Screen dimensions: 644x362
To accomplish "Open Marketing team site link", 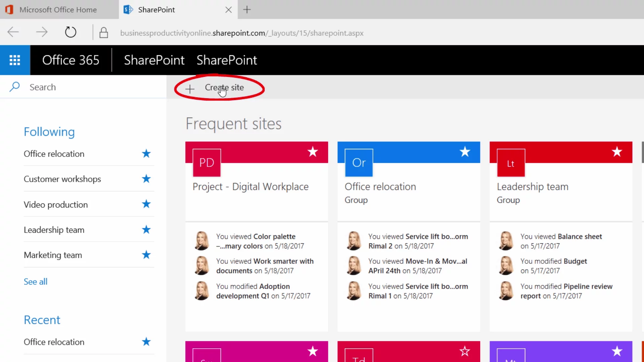I will (x=53, y=255).
